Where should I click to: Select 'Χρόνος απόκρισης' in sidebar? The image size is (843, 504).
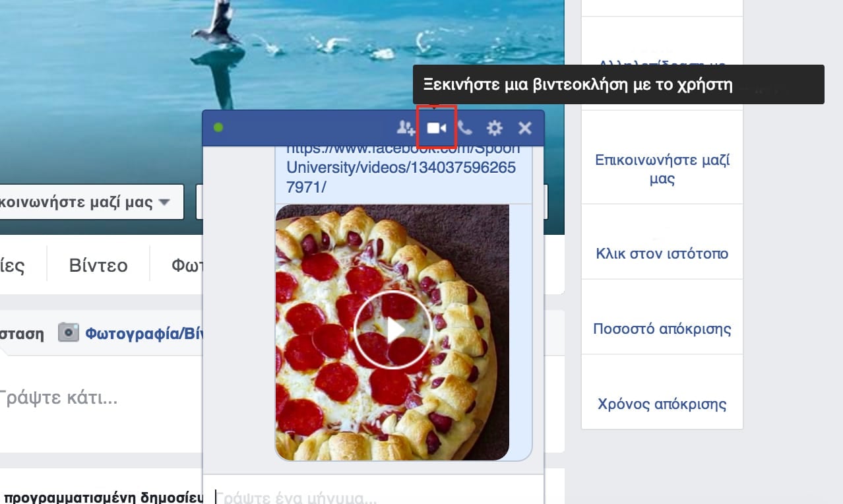[662, 404]
